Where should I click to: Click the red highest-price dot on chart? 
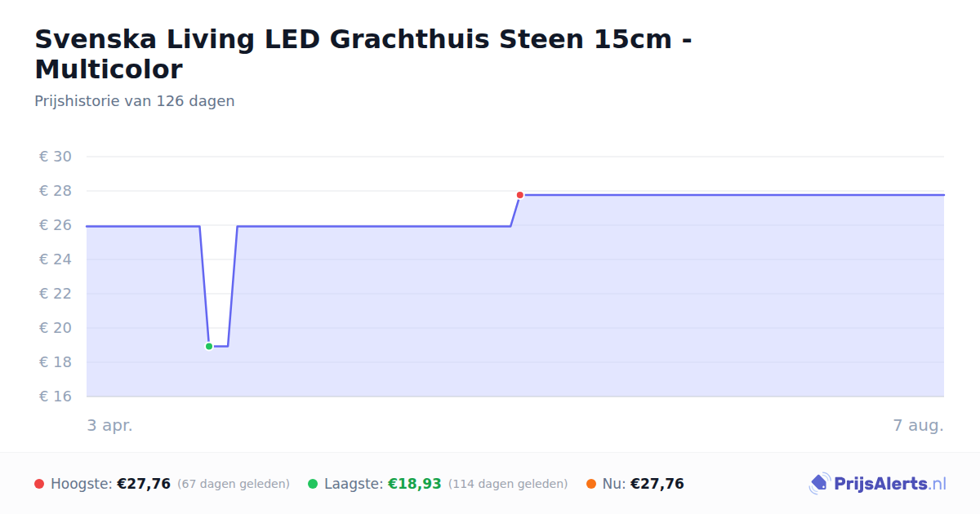click(519, 195)
